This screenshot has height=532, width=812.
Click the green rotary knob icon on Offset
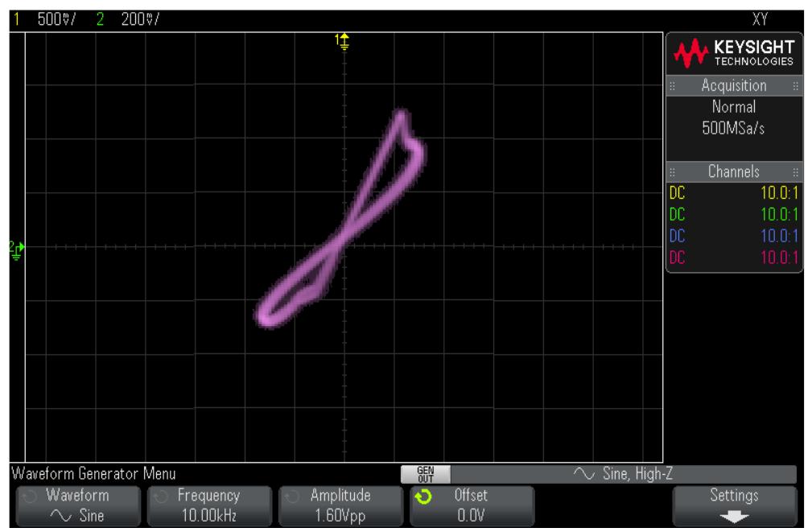click(423, 497)
